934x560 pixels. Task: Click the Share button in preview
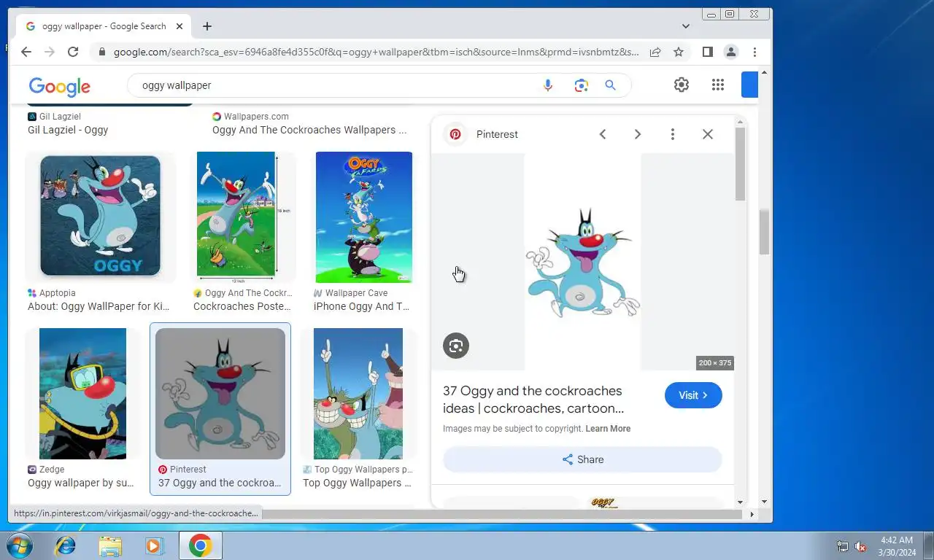(582, 459)
